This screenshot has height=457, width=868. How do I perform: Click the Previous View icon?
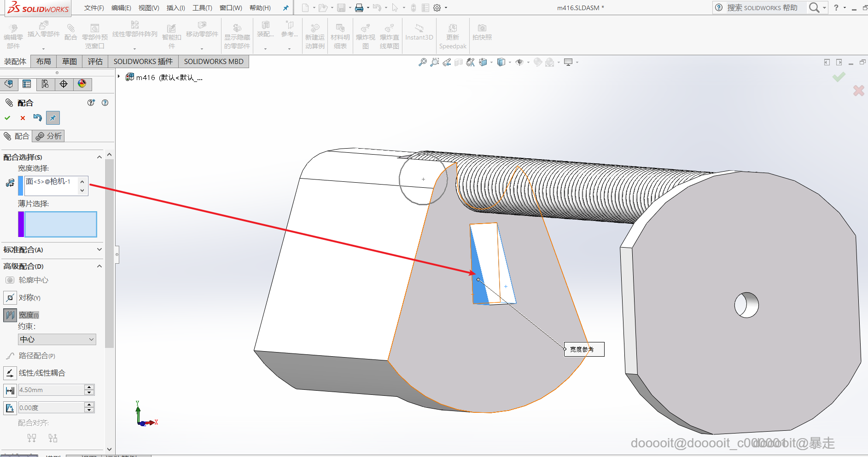pyautogui.click(x=447, y=62)
